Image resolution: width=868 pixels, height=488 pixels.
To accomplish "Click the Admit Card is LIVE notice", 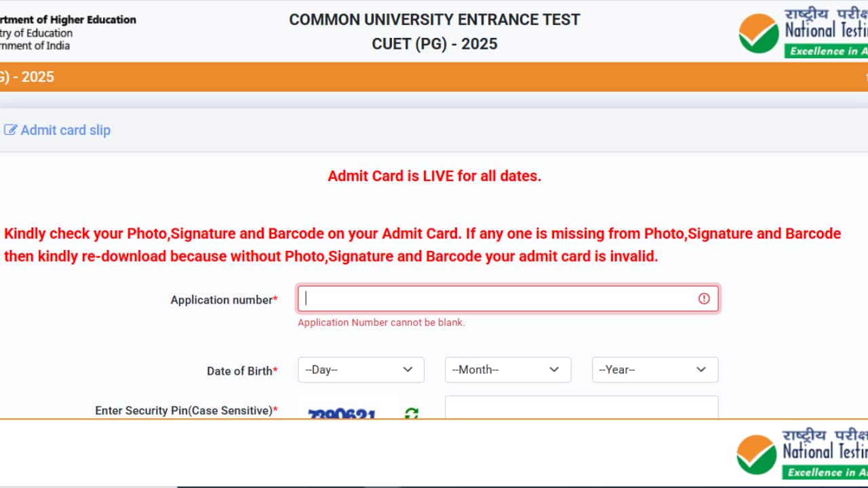I will tap(434, 176).
